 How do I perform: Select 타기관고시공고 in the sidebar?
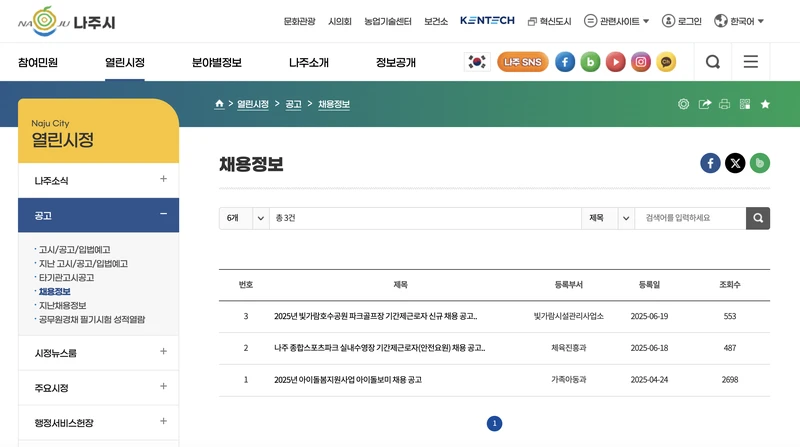point(66,278)
